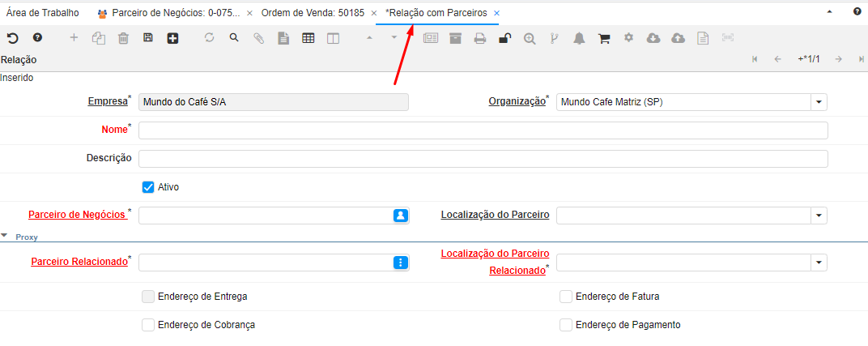Save the record with the floppy disk icon
Screen dimensions: 868x346
(x=147, y=38)
